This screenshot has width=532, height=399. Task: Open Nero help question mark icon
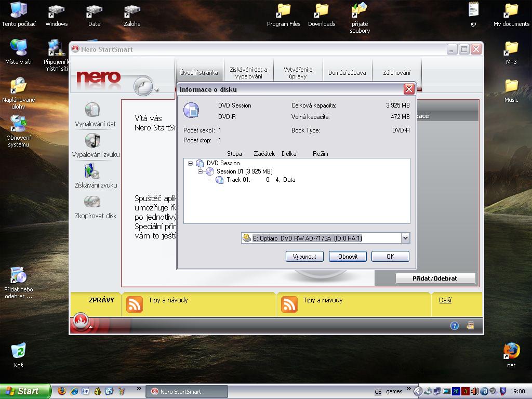(454, 326)
